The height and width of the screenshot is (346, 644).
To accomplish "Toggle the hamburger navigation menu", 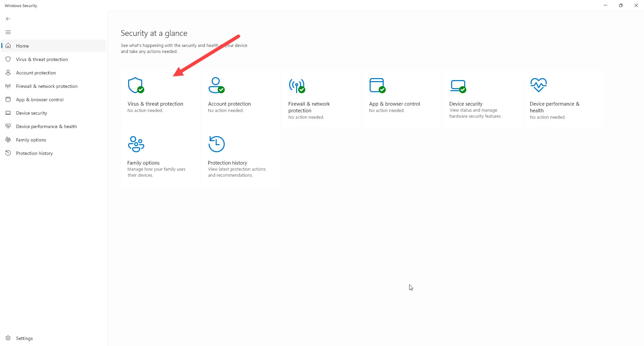I will [x=8, y=32].
